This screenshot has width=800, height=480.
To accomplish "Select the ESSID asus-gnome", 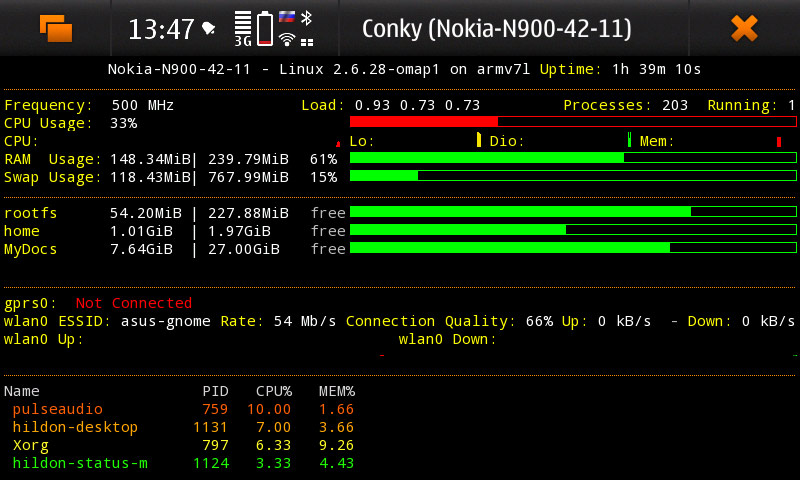I will (x=165, y=321).
